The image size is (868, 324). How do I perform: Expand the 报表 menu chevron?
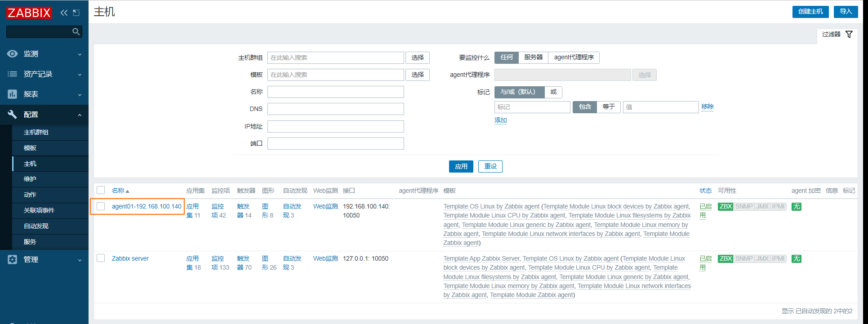coord(80,95)
